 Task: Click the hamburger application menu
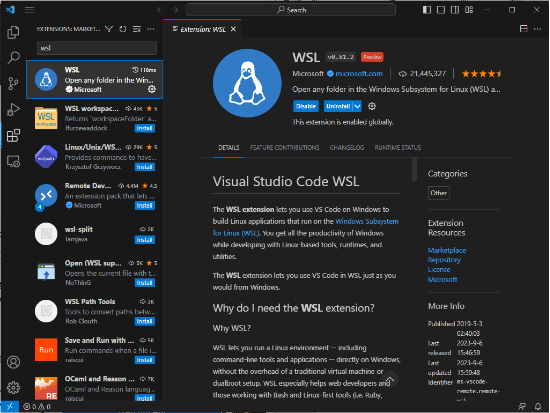click(x=29, y=10)
